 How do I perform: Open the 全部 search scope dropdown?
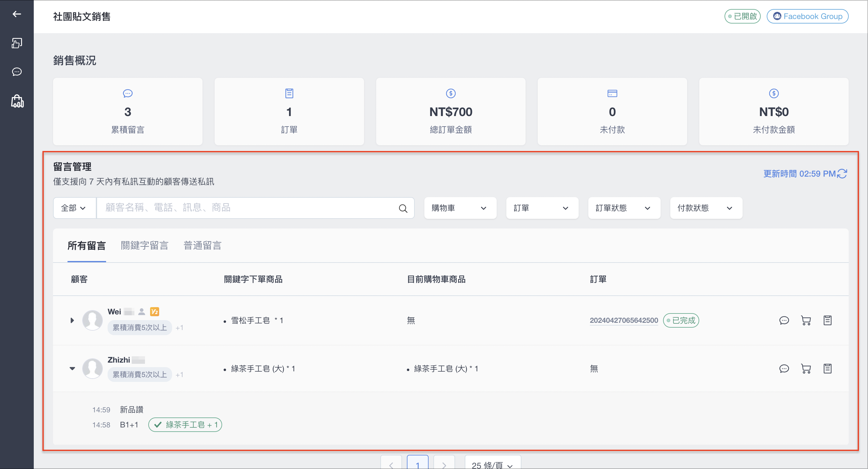pos(74,208)
